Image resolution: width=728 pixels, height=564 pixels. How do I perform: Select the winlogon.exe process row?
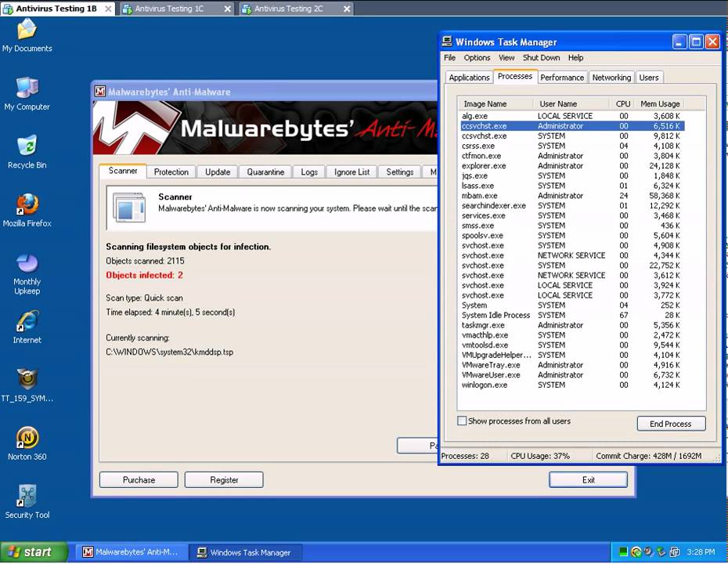[x=572, y=385]
